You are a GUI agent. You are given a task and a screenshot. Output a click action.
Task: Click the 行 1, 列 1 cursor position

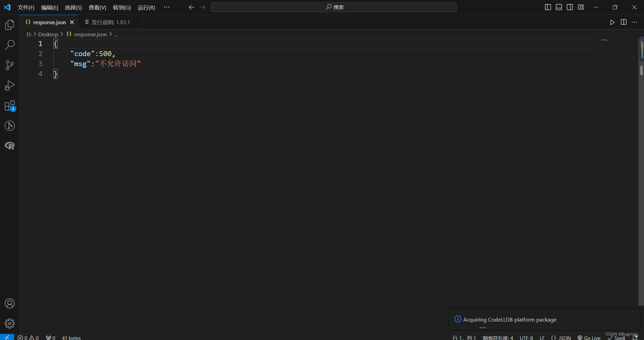tap(464, 338)
